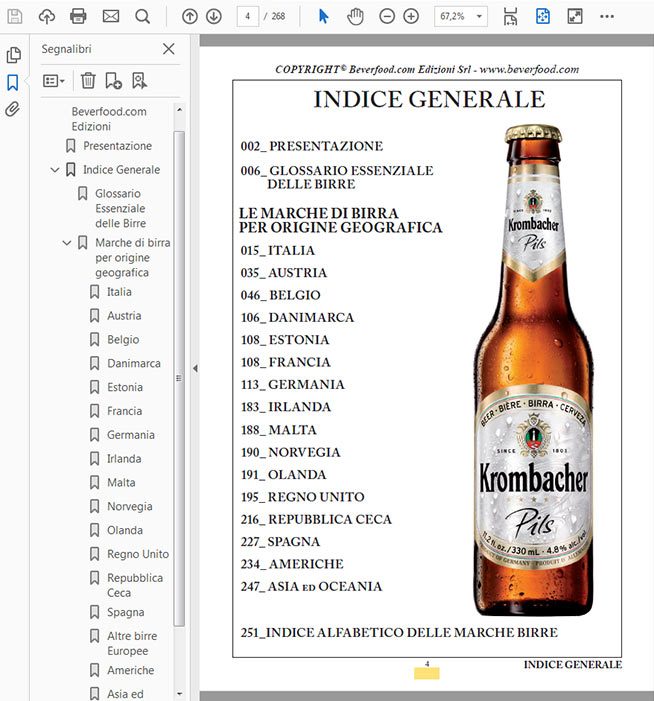
Task: Click the print icon in toolbar
Action: (78, 16)
